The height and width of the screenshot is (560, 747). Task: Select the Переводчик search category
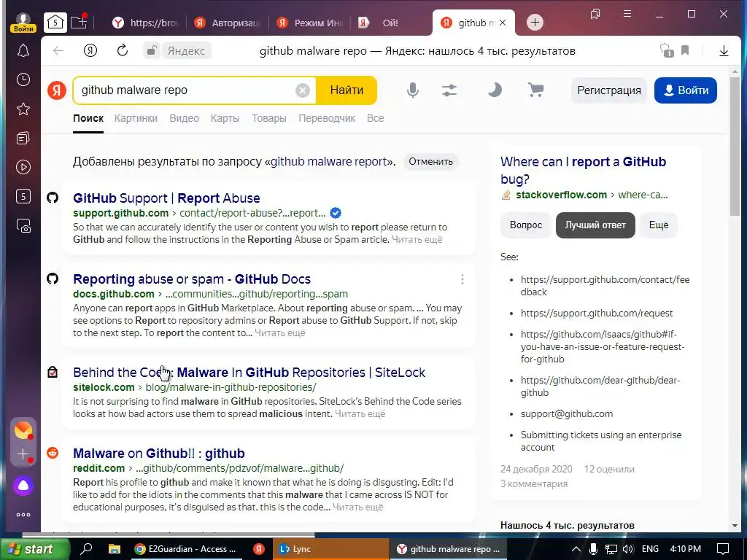(x=327, y=118)
